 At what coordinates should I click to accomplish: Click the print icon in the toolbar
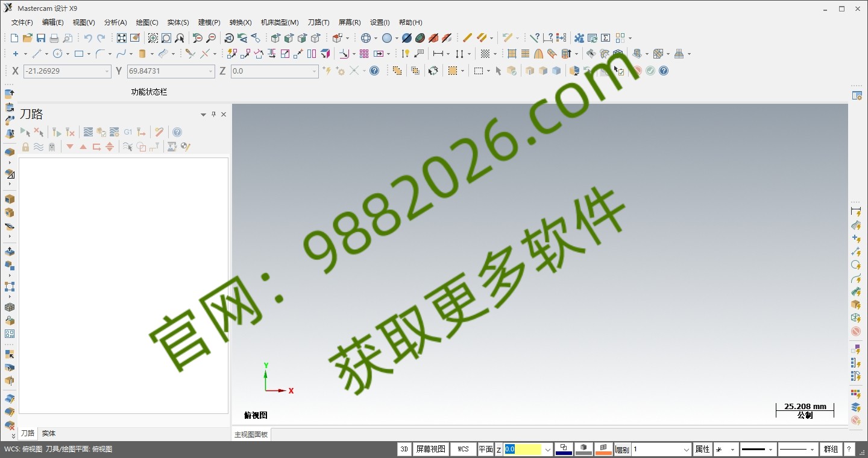(x=54, y=38)
